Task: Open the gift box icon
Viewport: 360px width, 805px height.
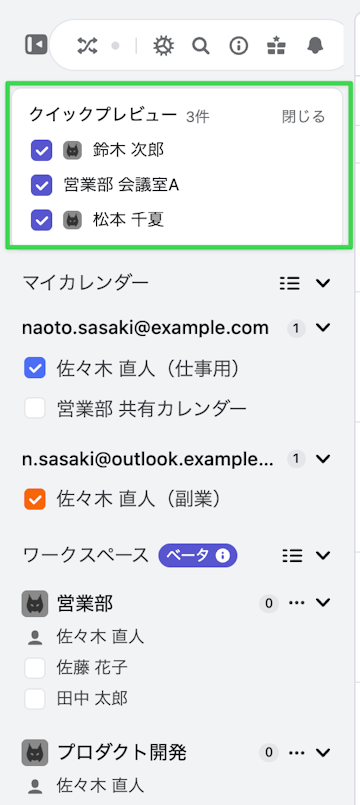Action: click(x=277, y=45)
